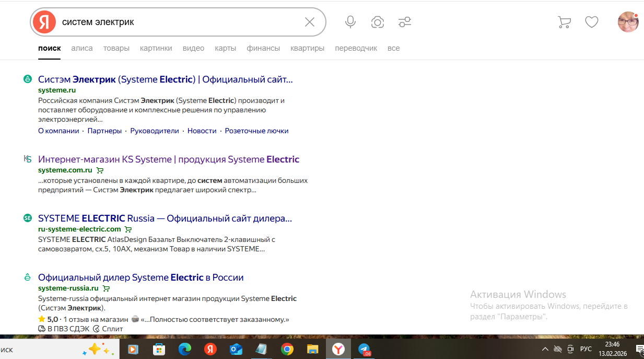Click the cart icon next to ru-systeme-electric.com
This screenshot has height=359, width=644.
coord(128,229)
